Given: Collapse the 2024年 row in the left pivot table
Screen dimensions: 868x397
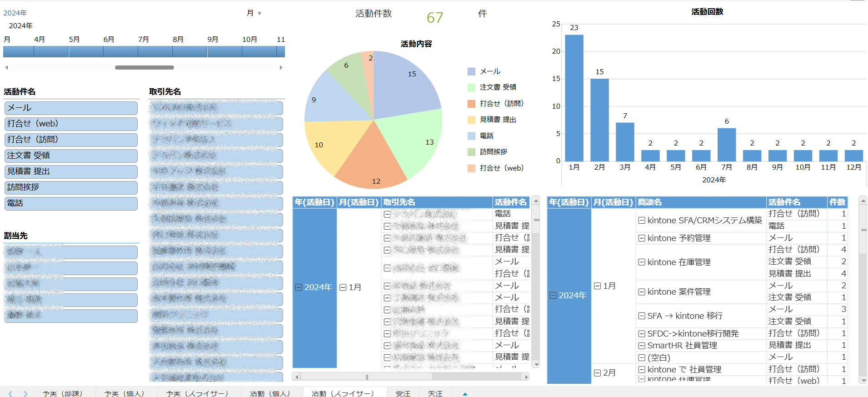Looking at the screenshot, I should click(x=299, y=287).
